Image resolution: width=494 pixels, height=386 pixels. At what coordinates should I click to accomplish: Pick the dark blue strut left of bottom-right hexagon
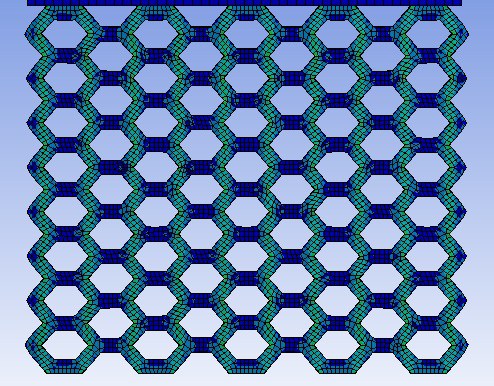(383, 345)
